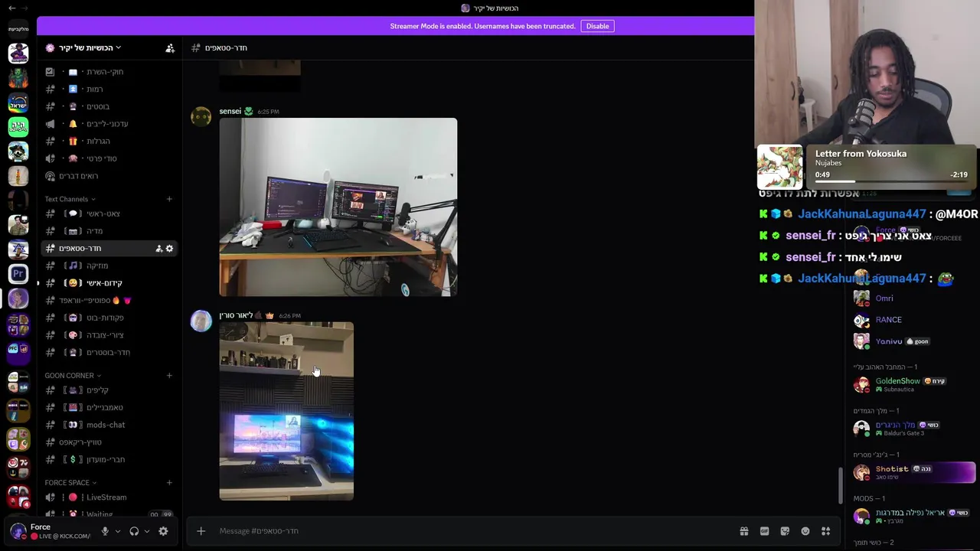980x551 pixels.
Task: Click the message input field
Action: tap(475, 531)
